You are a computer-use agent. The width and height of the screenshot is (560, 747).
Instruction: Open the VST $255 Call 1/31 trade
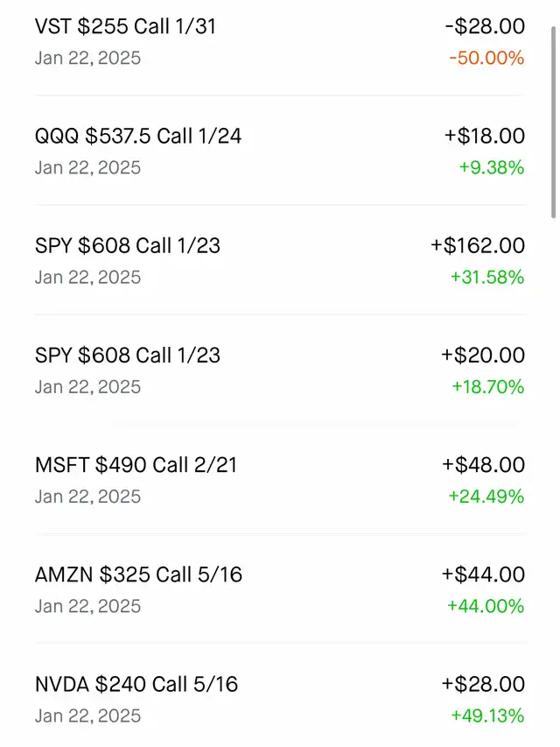coord(125,26)
